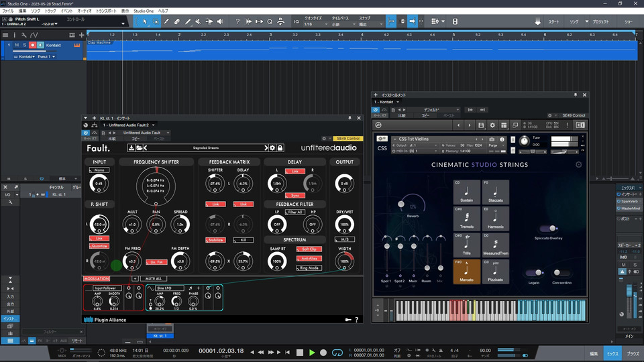The width and height of the screenshot is (644, 362).
Task: Click the Record button in transport
Action: tap(323, 353)
